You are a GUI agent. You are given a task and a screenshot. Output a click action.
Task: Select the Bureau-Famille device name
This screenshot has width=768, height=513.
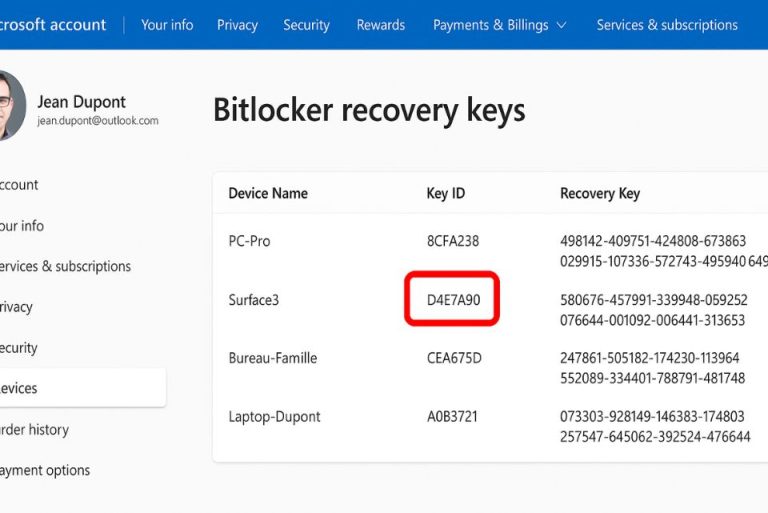tap(273, 358)
